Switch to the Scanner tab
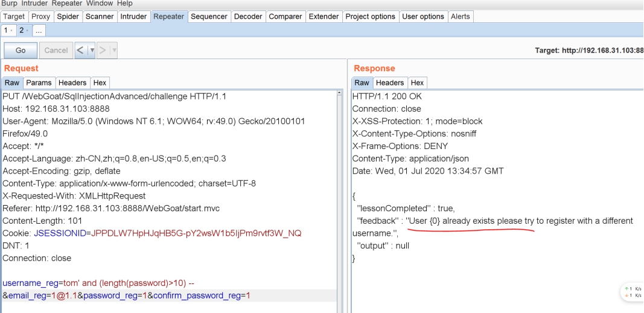 point(100,16)
